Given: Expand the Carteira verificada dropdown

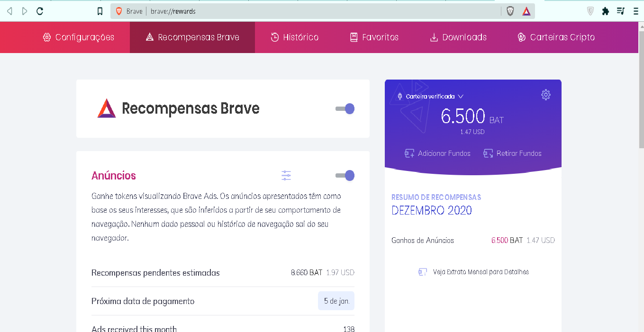Looking at the screenshot, I should tap(430, 96).
